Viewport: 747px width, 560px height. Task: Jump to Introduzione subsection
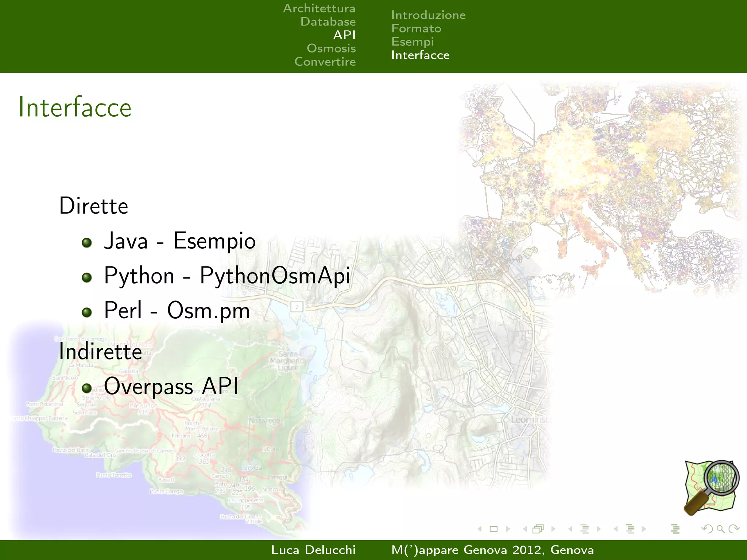click(428, 15)
